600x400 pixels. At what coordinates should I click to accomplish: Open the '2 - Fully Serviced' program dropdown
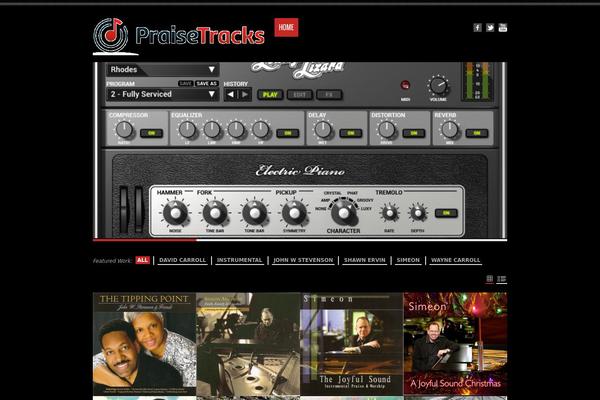(163, 94)
